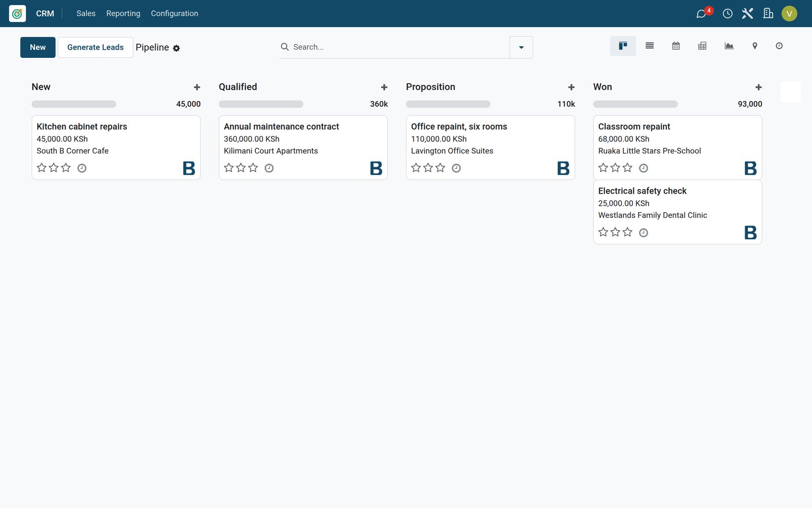Image resolution: width=812 pixels, height=508 pixels.
Task: Switch to Activity view
Action: tap(779, 46)
